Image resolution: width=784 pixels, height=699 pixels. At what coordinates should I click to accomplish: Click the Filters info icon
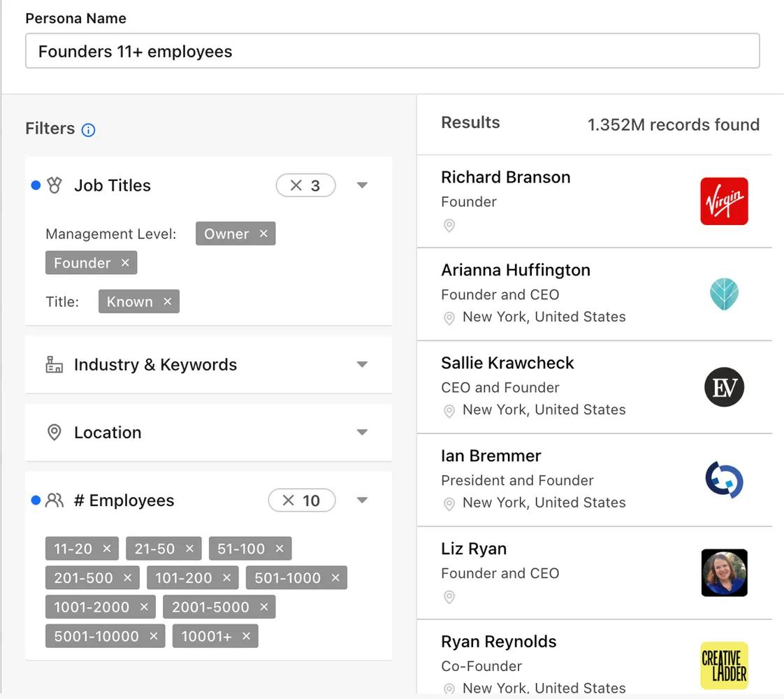point(89,130)
